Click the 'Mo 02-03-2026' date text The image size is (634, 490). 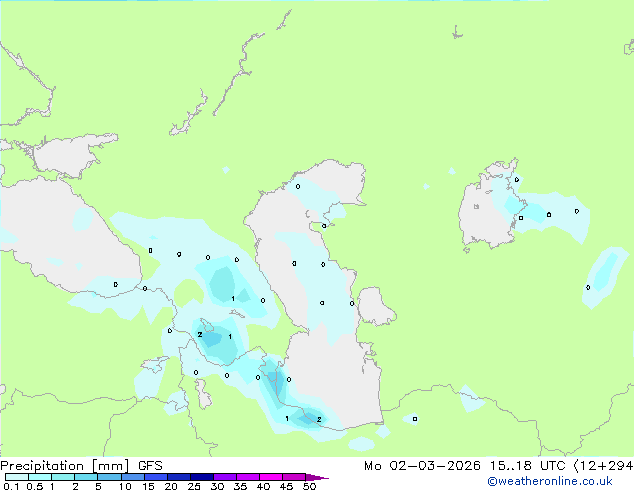click(422, 466)
